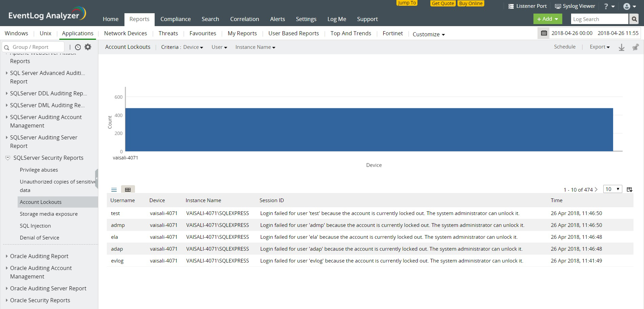Open the Storage media exposure report
This screenshot has width=644, height=309.
pos(48,214)
